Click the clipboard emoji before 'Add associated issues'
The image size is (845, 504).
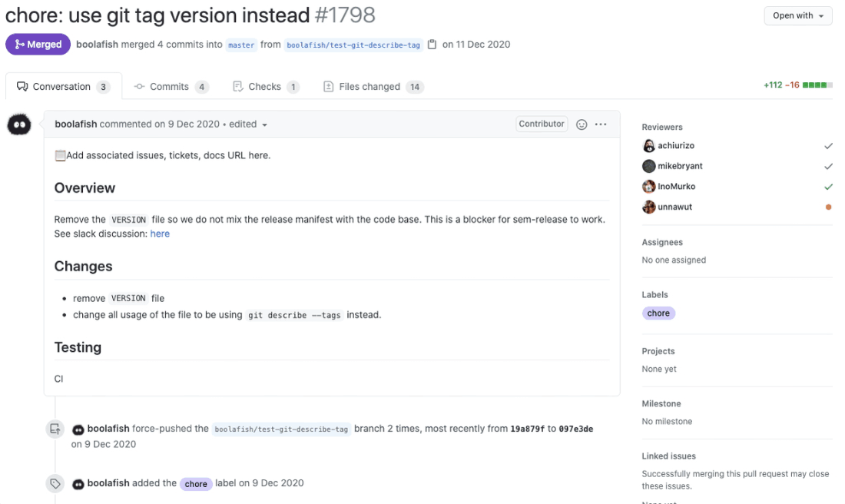[61, 156]
